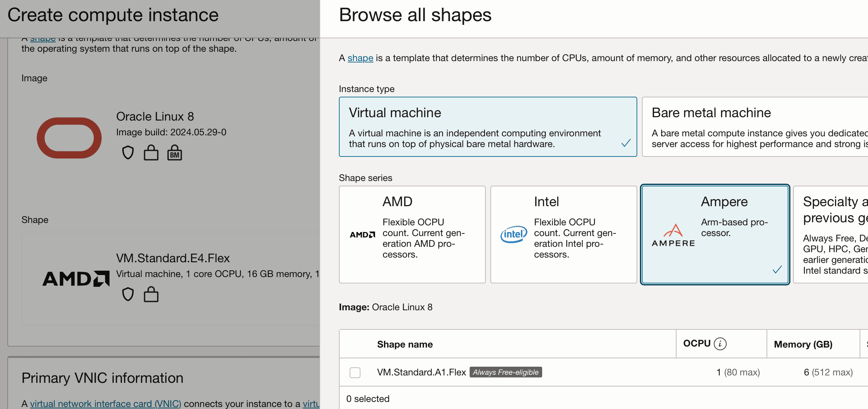This screenshot has width=868, height=409.
Task: Click the OCPU info icon
Action: [x=720, y=344]
